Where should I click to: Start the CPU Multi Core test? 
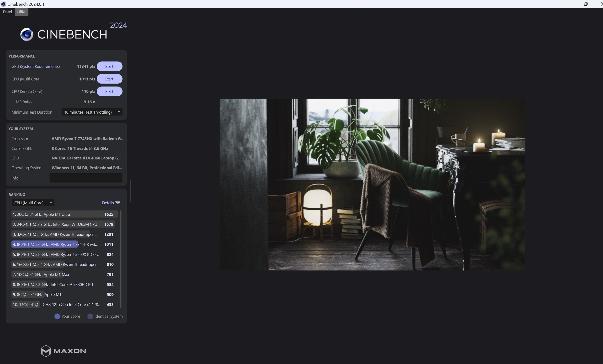[x=109, y=79]
